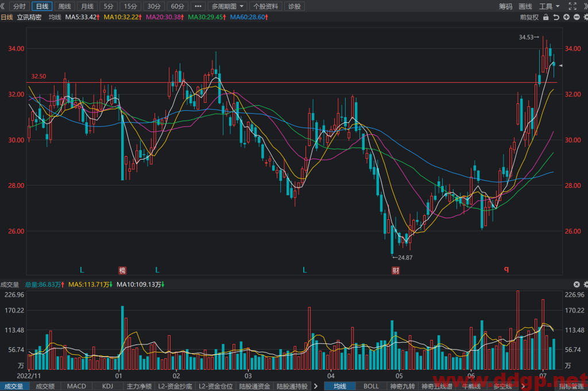The image size is (588, 391).
Task: Select the 5分 period button
Action: (x=109, y=6)
